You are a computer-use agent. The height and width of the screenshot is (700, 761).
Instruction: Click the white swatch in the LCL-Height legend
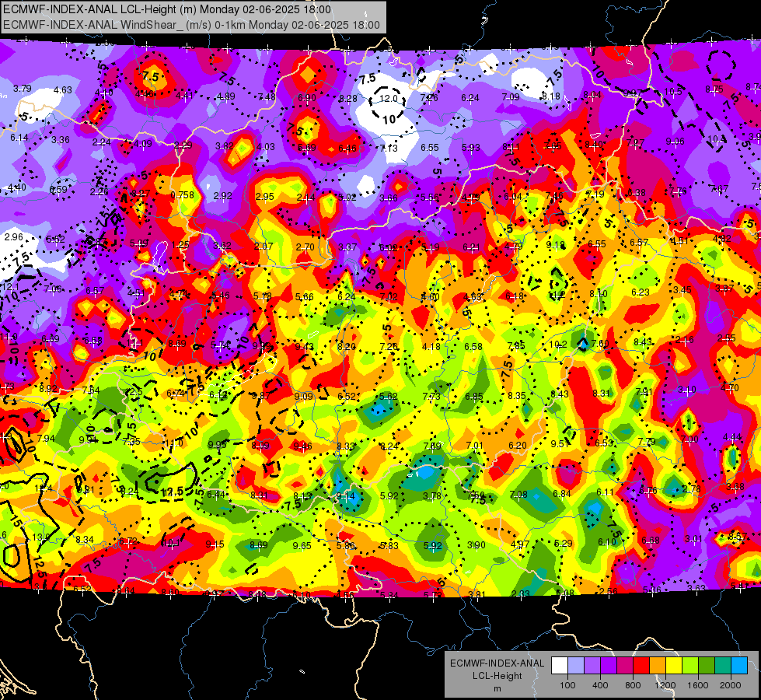[x=559, y=666]
